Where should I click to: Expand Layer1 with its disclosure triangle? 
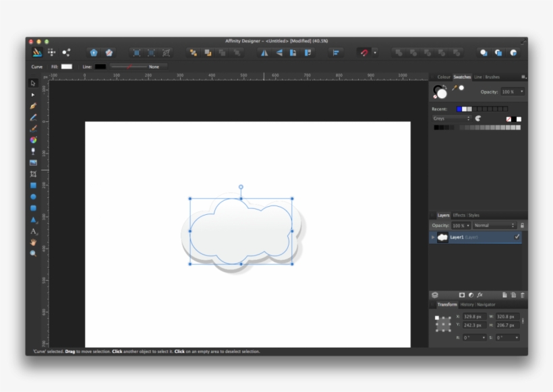[432, 236]
